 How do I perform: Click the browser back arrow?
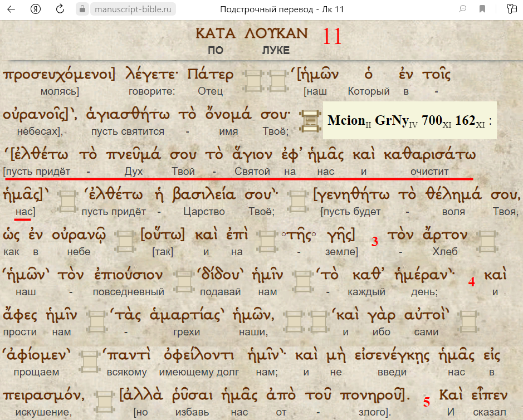point(11,9)
